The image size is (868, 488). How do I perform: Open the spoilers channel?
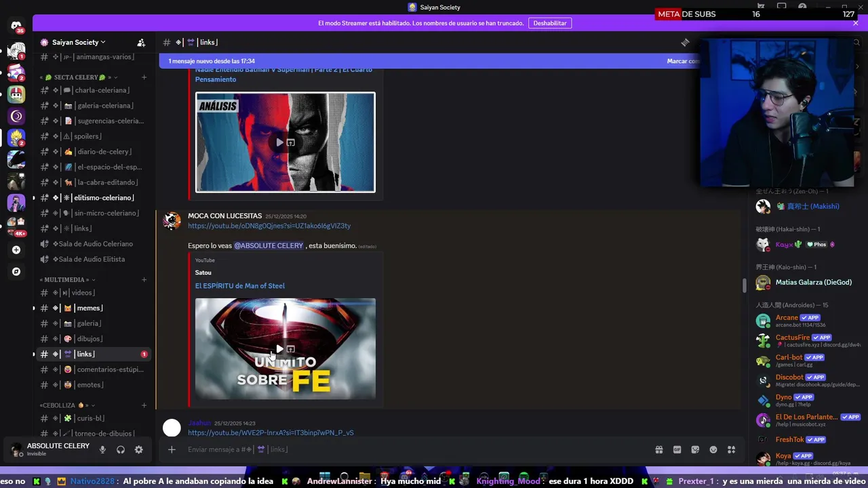pyautogui.click(x=92, y=136)
